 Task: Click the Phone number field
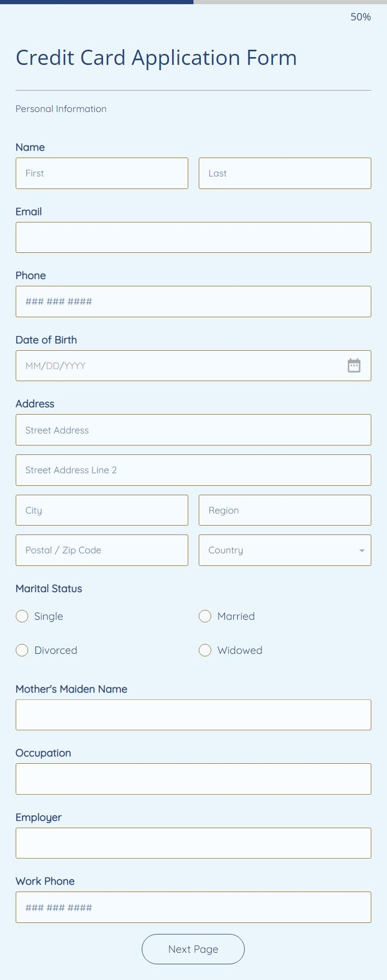click(x=193, y=302)
